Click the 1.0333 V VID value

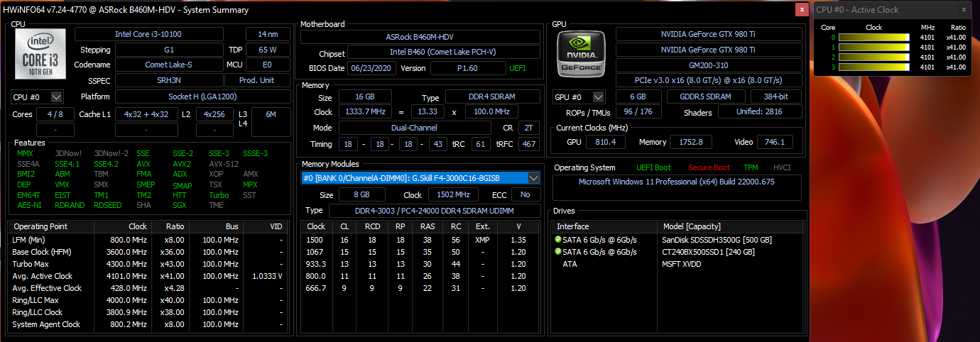[x=268, y=276]
